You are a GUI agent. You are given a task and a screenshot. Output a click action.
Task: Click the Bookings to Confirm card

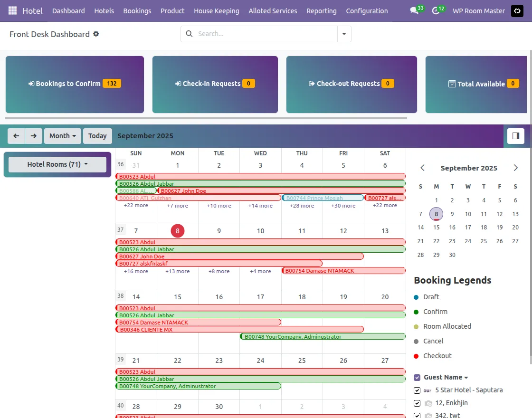pos(75,84)
